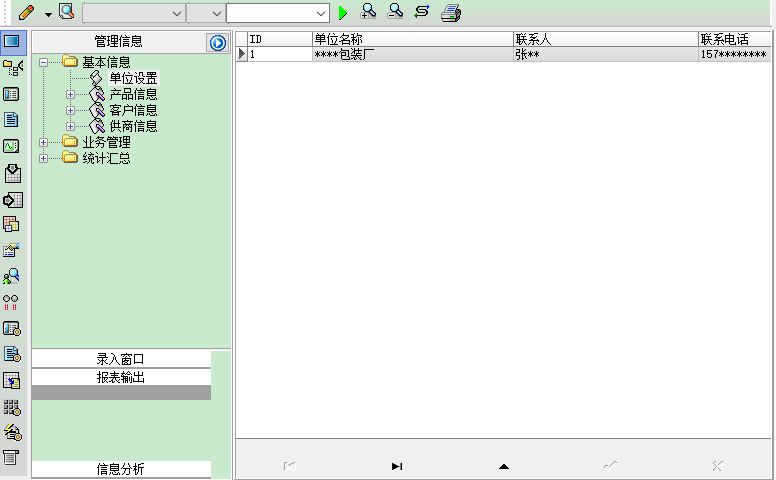Select the 统计汇总 folder label

tap(106, 158)
